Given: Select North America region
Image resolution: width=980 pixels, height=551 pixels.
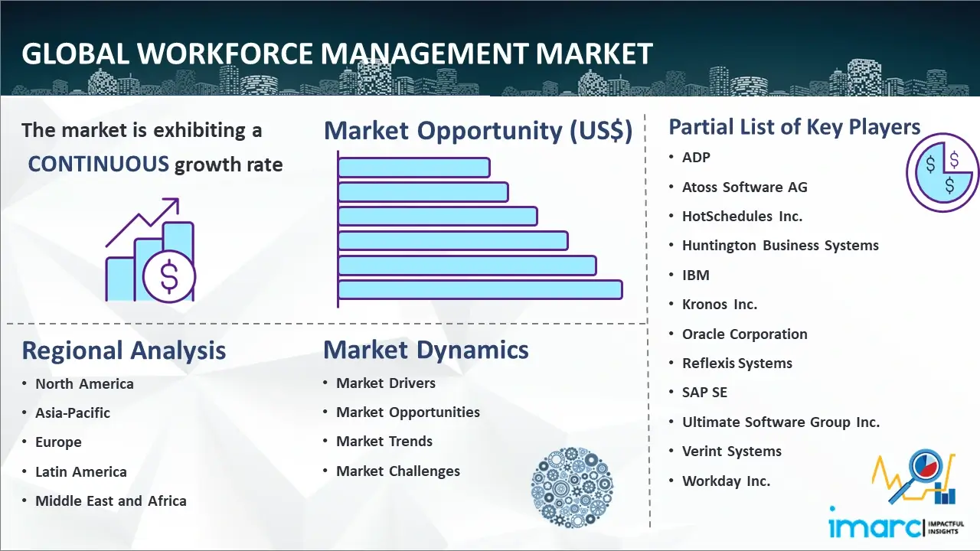Looking at the screenshot, I should click(x=84, y=384).
